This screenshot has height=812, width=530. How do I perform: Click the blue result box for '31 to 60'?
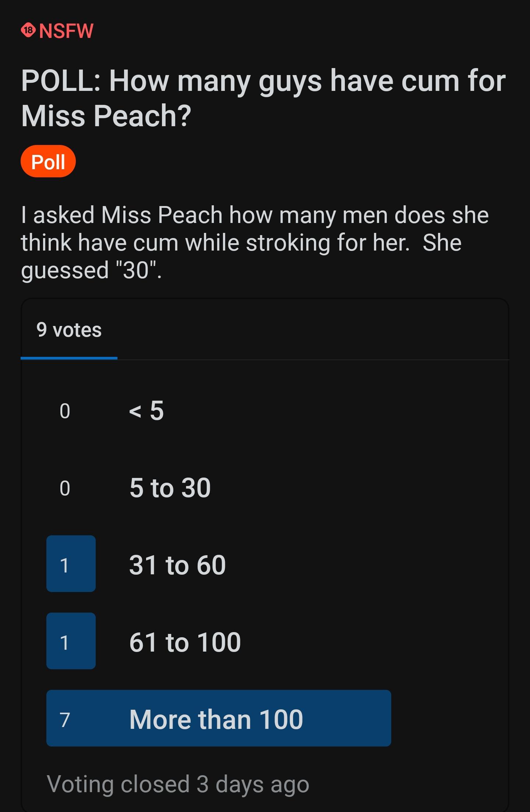pos(71,564)
